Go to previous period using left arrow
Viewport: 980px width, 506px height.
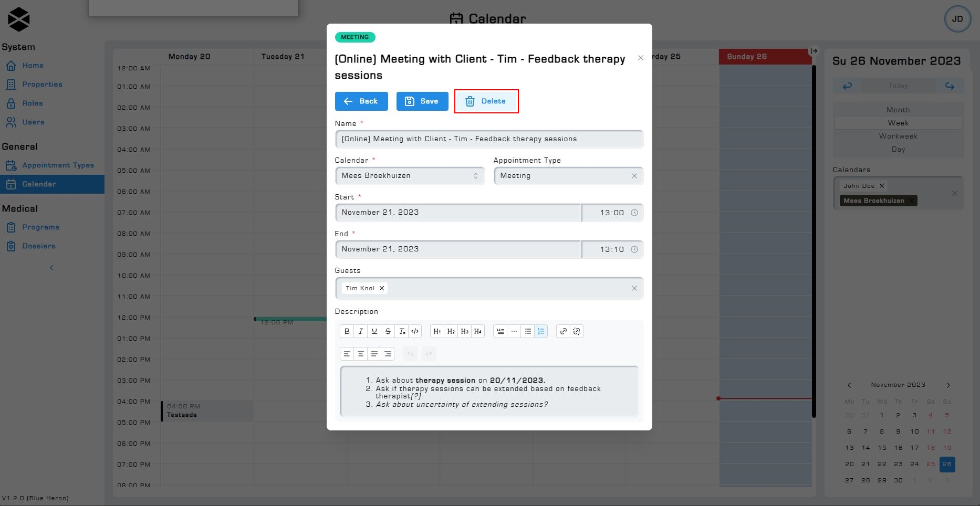coord(847,86)
